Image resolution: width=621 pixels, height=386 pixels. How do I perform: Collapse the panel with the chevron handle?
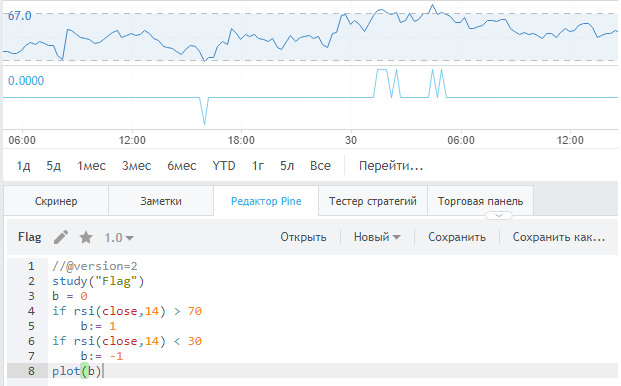(x=499, y=216)
